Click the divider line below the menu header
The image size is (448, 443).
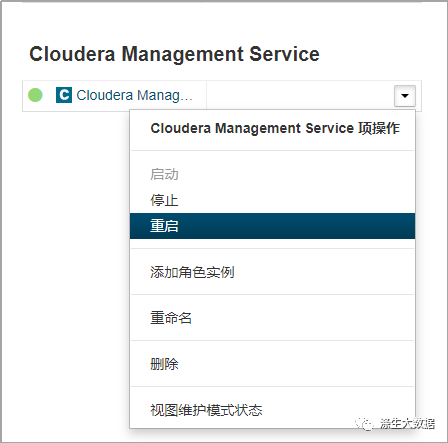[x=272, y=151]
